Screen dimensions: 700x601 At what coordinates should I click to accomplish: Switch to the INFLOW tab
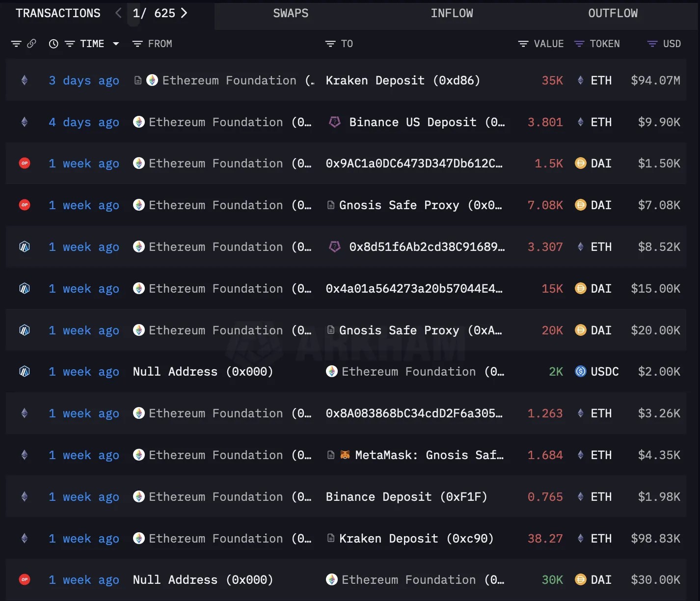coord(452,13)
